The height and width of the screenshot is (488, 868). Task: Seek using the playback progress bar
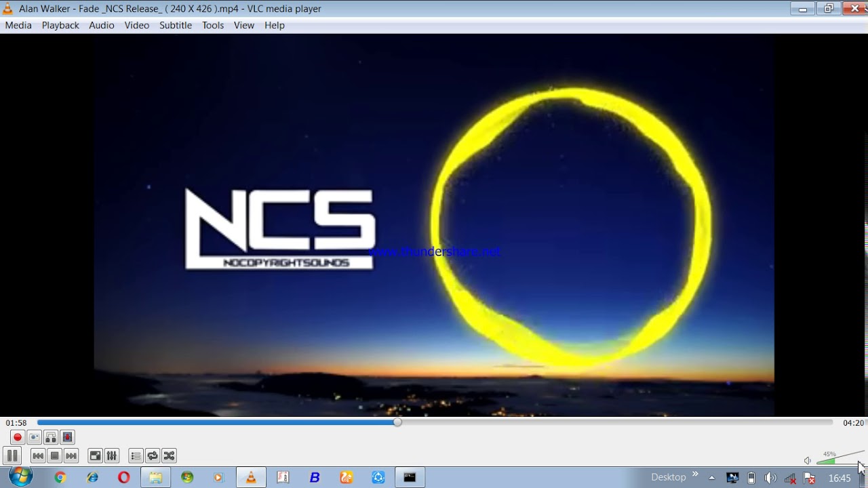[435, 422]
